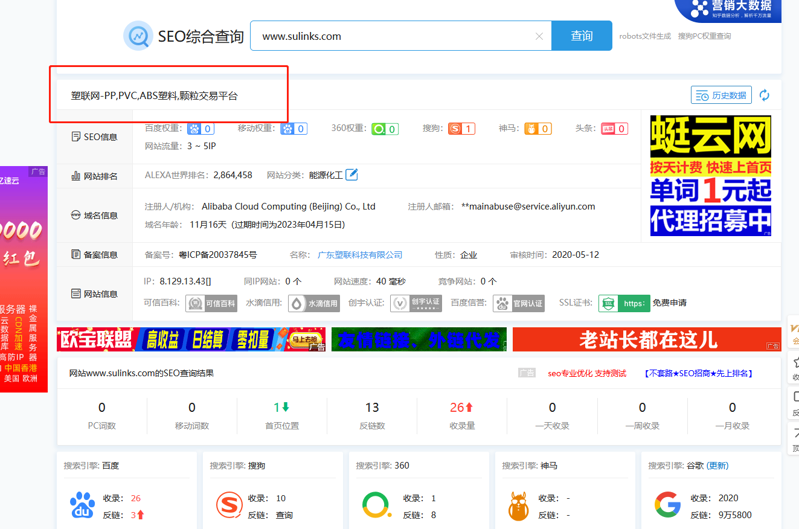The width and height of the screenshot is (799, 529).
Task: Open the 历史数据 history data button
Action: click(721, 95)
